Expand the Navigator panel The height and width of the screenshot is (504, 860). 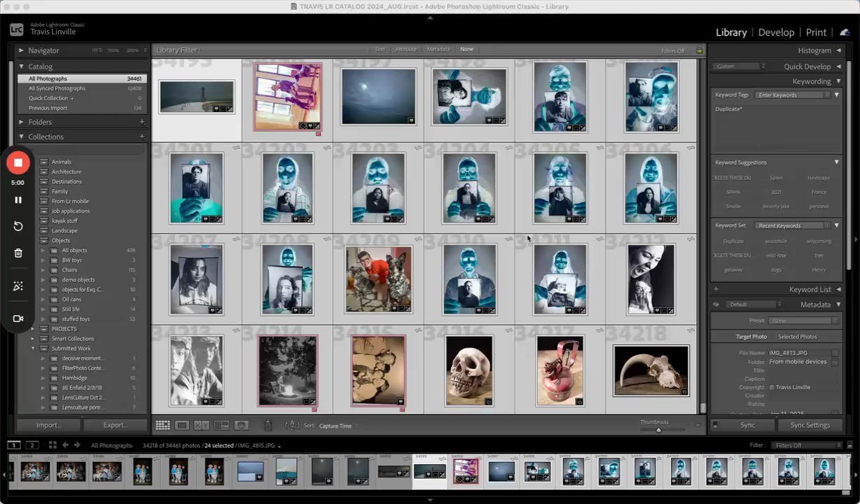[x=21, y=50]
